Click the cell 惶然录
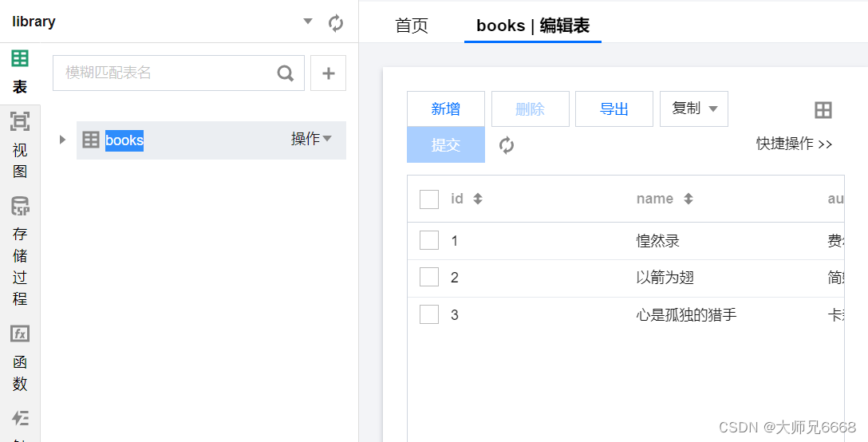The width and height of the screenshot is (868, 442). click(x=657, y=241)
